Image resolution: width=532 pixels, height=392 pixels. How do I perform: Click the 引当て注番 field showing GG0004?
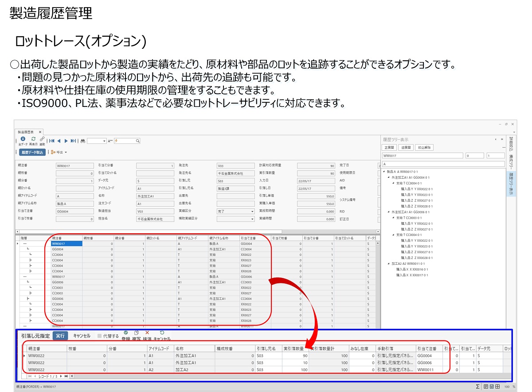(x=74, y=211)
